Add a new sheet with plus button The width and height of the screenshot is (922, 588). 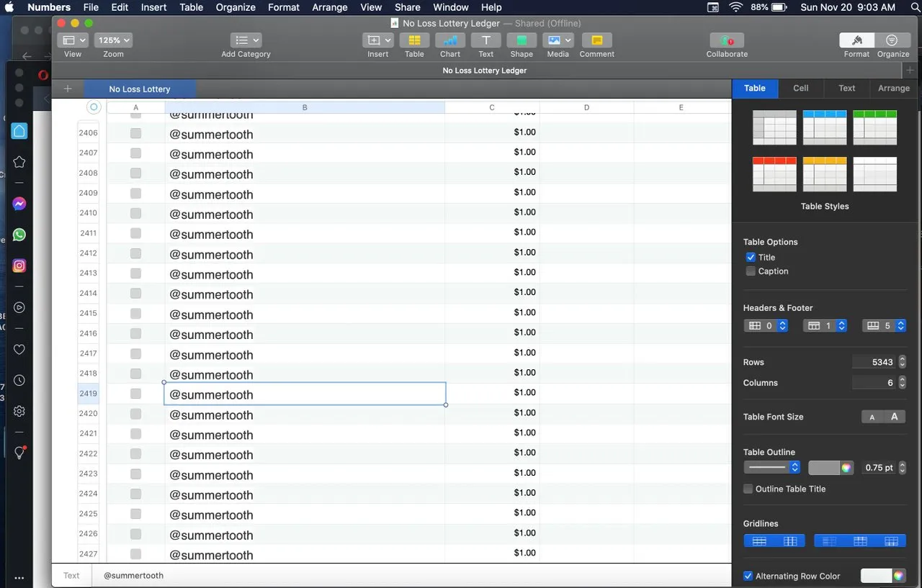coord(68,89)
